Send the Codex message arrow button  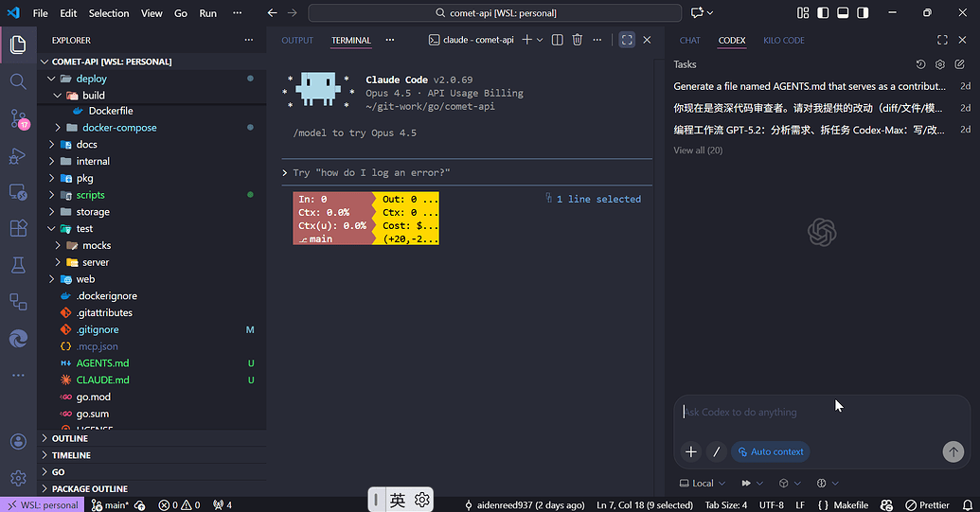[953, 451]
